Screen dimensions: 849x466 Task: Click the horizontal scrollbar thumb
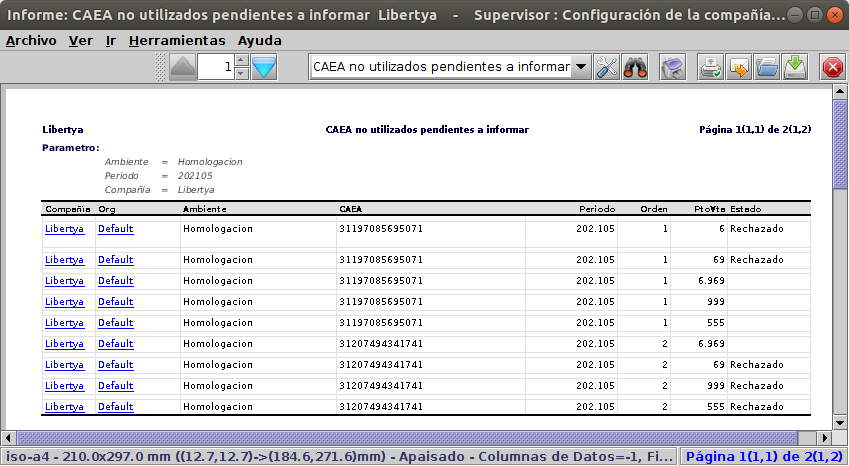[407, 437]
